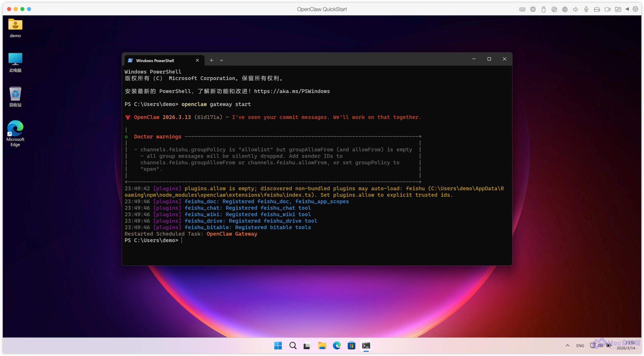Select the Windows PowerShell tab
Viewport: 644px width, 356px height.
(155, 61)
